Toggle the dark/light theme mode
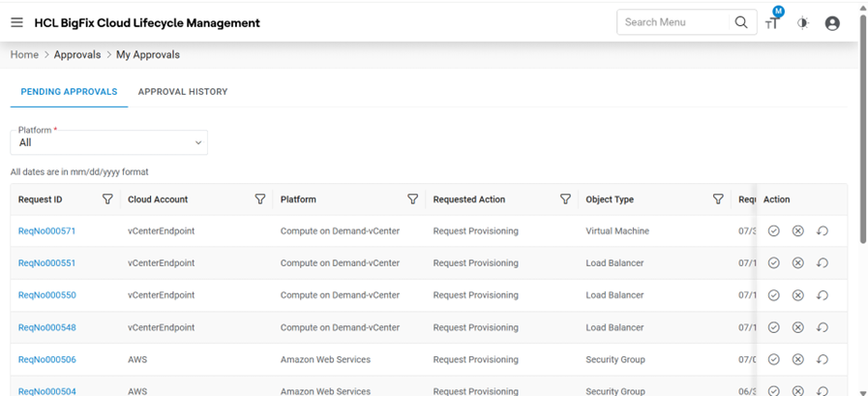The width and height of the screenshot is (868, 396). pyautogui.click(x=802, y=23)
